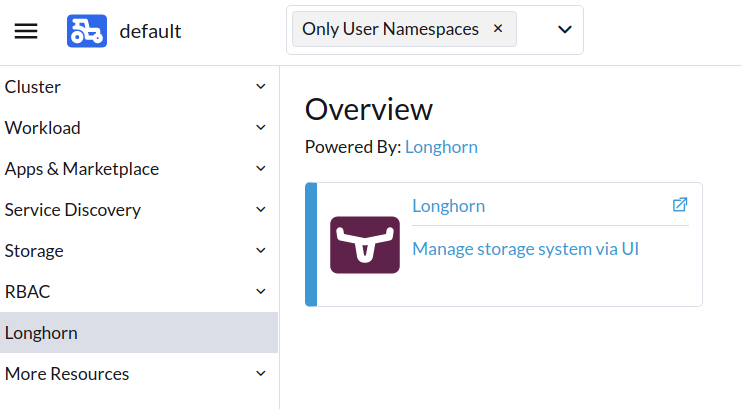The width and height of the screenshot is (742, 409).
Task: Open the Storage menu item
Action: point(34,251)
